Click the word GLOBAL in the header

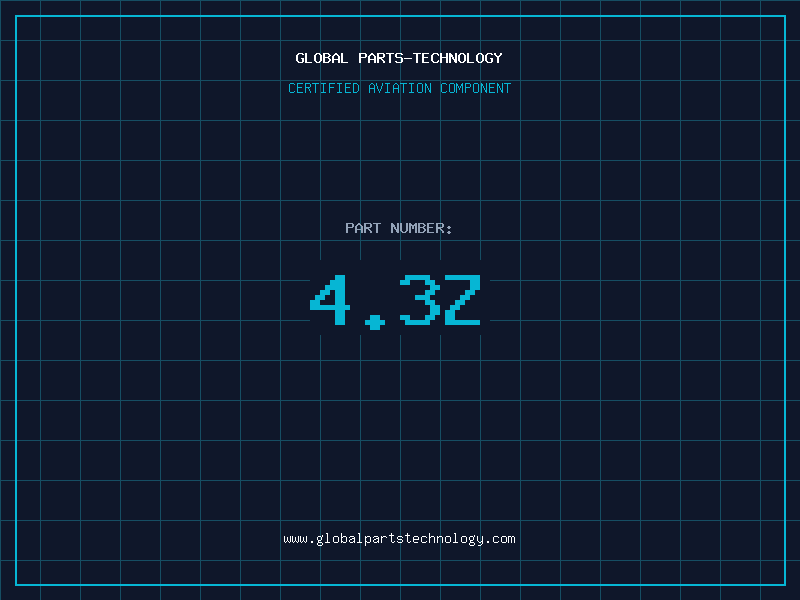(x=321, y=58)
